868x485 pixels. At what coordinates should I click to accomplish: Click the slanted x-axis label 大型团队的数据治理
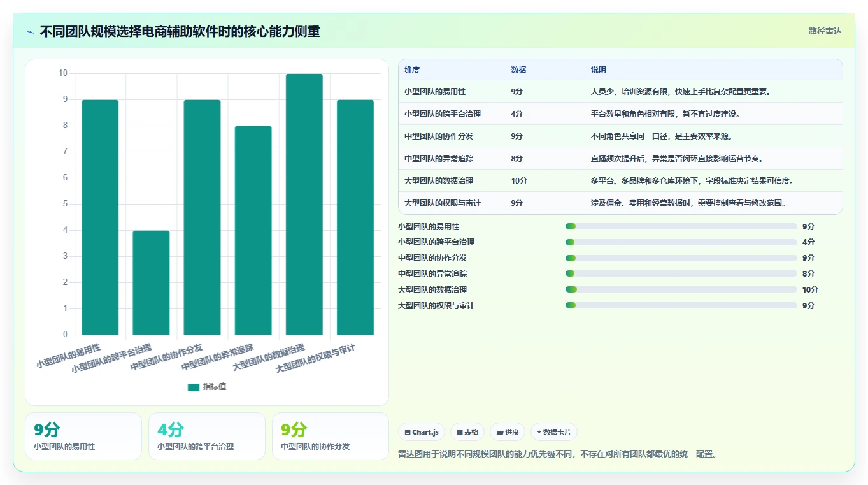point(269,358)
